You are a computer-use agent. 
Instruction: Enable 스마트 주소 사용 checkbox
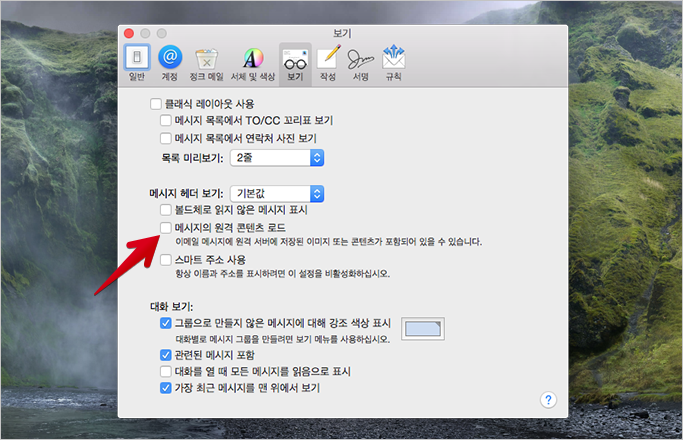tap(166, 260)
